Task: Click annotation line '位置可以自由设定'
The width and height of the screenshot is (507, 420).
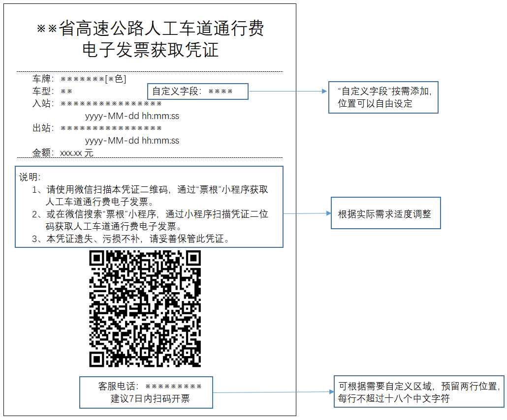Action: tap(375, 104)
